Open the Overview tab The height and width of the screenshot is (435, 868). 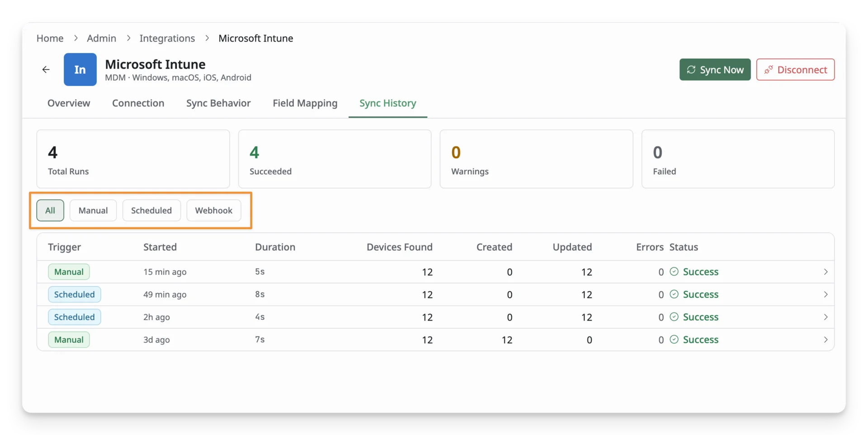[x=69, y=103]
